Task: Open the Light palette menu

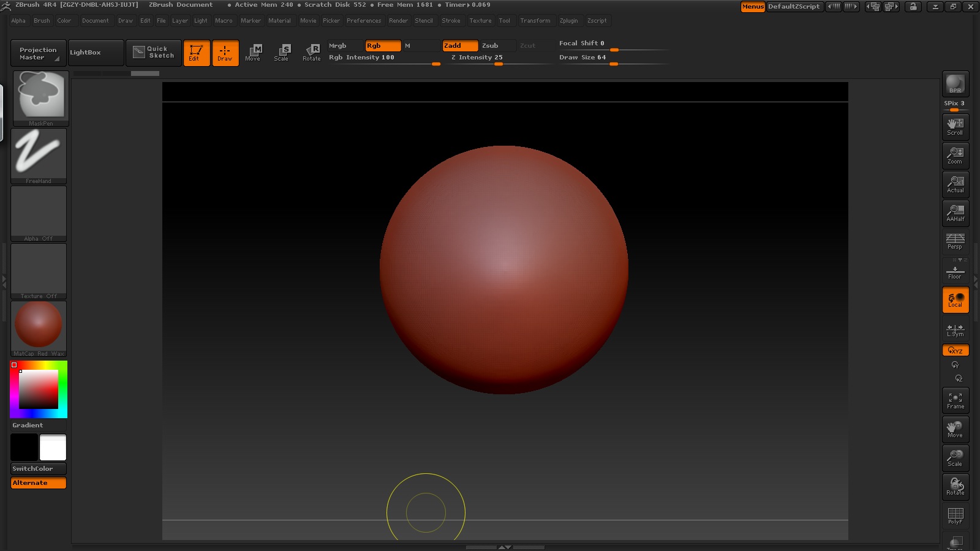Action: [201, 21]
